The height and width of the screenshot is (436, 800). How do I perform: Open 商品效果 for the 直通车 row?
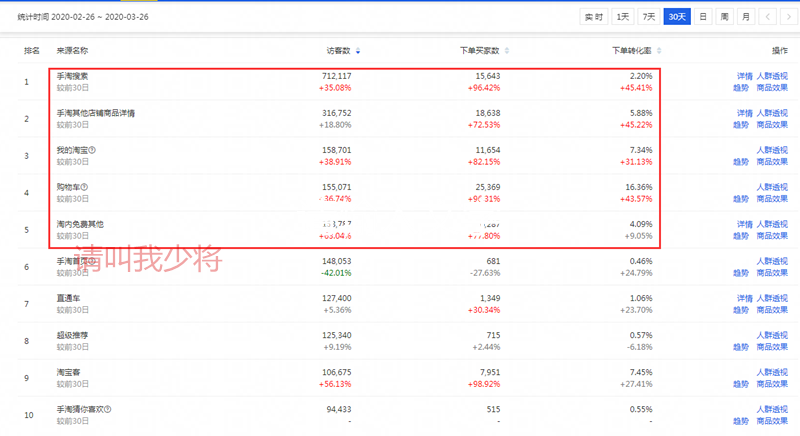(774, 309)
